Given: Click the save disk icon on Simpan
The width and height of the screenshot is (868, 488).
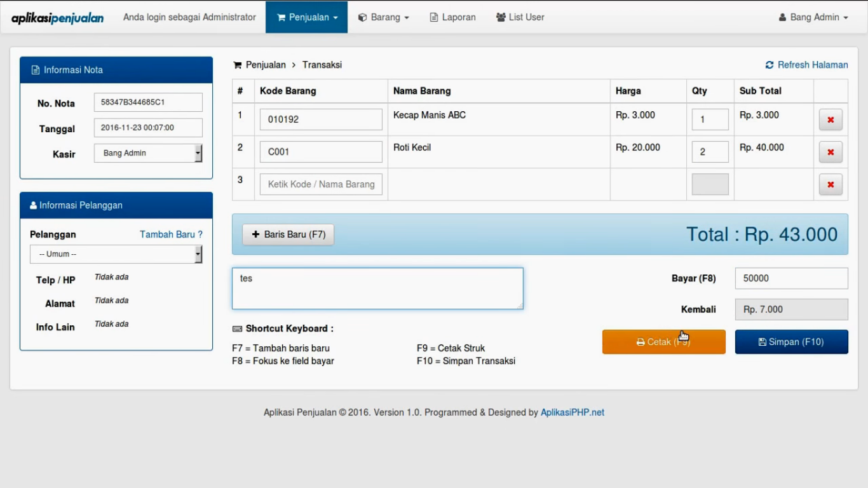Looking at the screenshot, I should 762,342.
